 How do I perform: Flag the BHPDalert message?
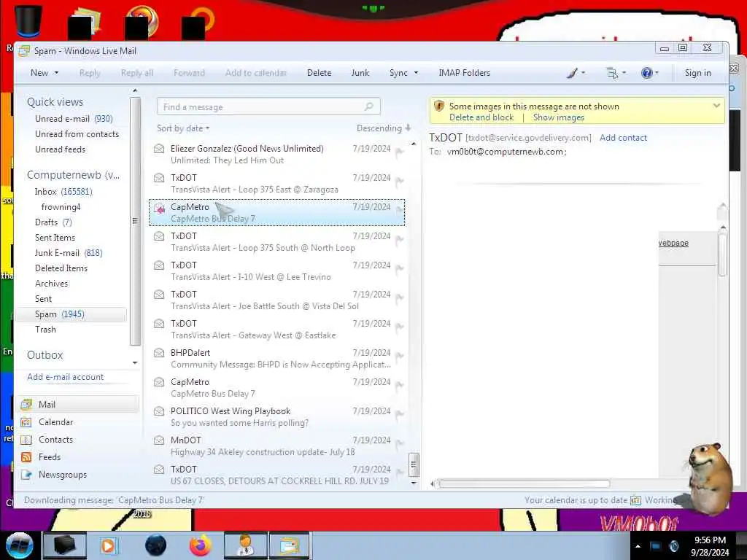[x=400, y=356]
